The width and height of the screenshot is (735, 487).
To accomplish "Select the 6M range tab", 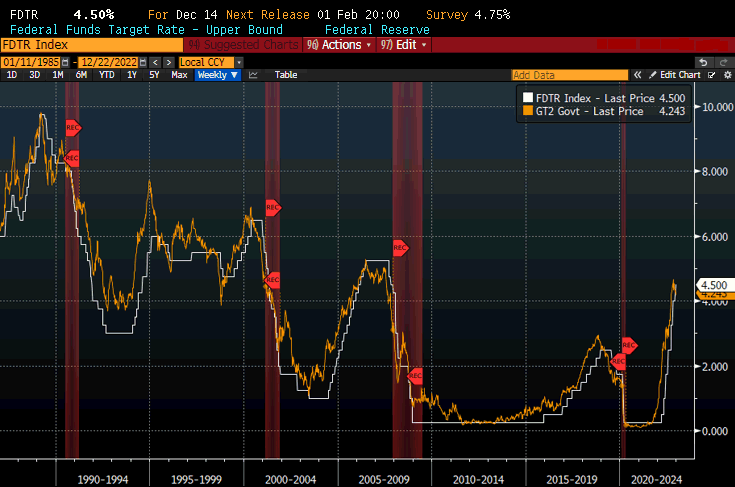I will tap(81, 75).
